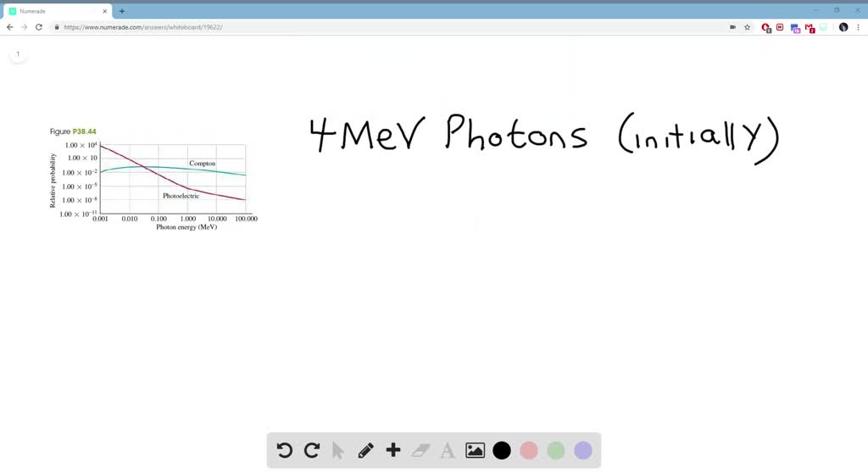Switch to the Numerade tab

(58, 11)
